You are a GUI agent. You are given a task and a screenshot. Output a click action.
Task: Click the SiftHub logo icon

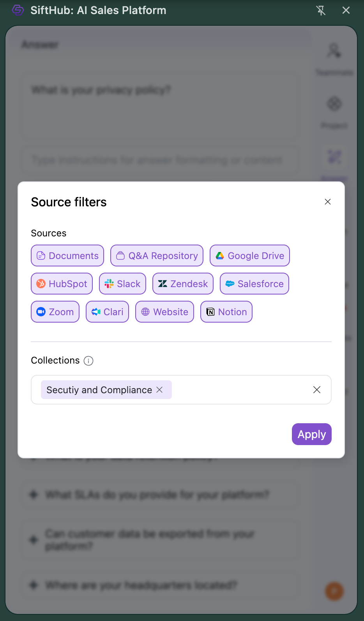[x=18, y=10]
